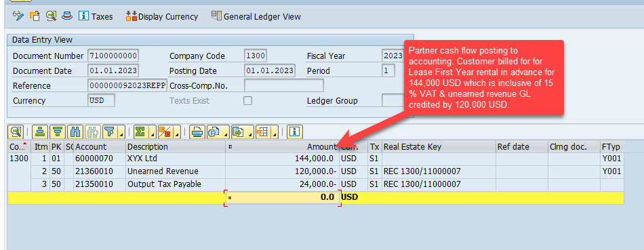
Task: Switch to General Ledger View
Action: point(256,16)
